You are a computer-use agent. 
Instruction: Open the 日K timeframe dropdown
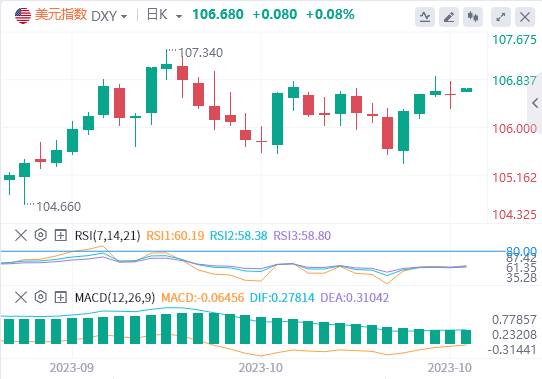(164, 15)
